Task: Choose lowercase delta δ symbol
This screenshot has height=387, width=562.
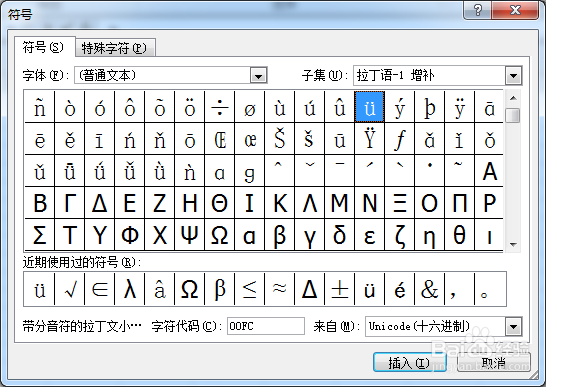Action: [339, 235]
